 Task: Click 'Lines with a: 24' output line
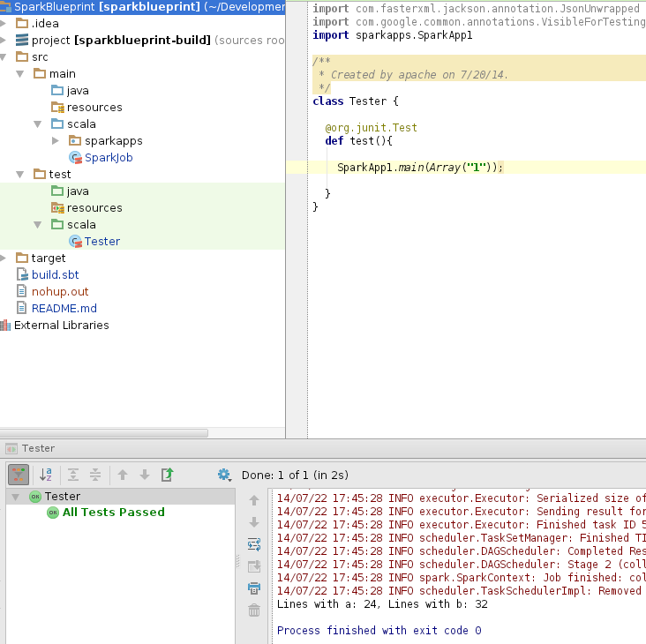[382, 604]
